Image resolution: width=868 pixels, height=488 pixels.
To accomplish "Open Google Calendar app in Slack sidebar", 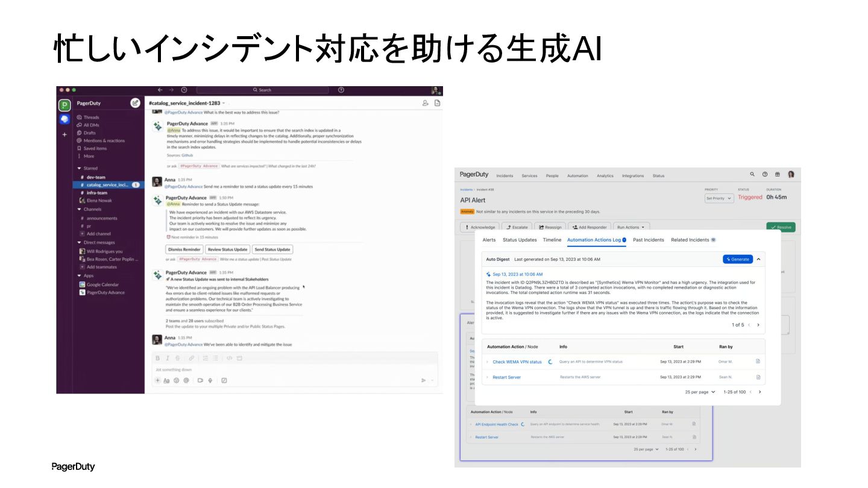I will point(98,284).
